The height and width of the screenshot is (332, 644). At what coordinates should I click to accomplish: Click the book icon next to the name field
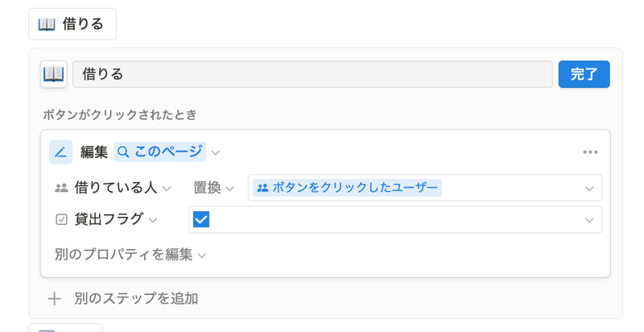click(x=53, y=74)
